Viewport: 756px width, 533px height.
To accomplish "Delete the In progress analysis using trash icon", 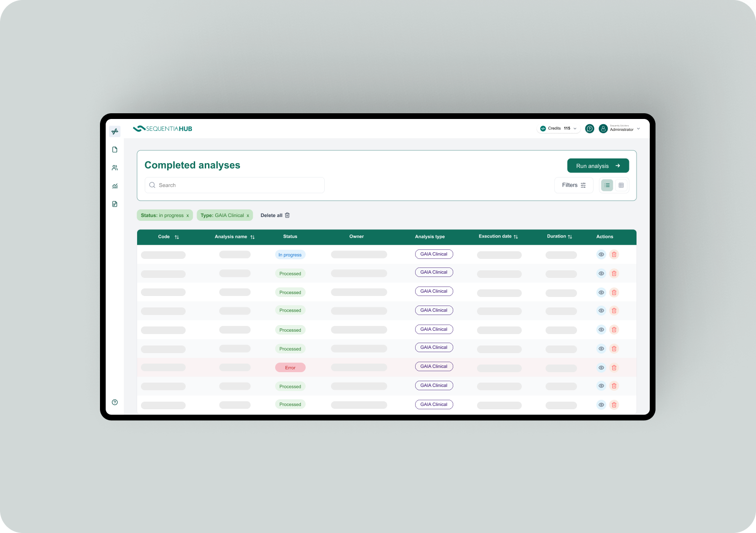I will 614,255.
